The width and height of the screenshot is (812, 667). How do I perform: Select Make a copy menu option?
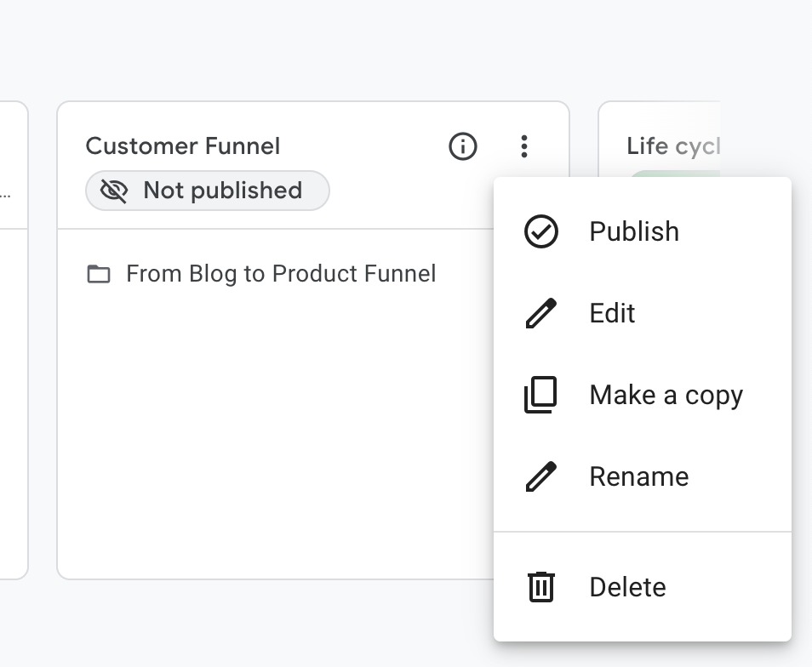666,395
